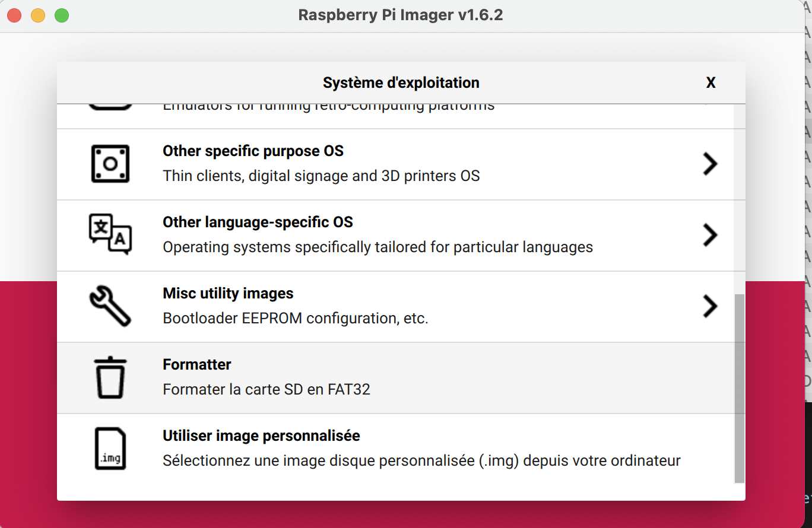The image size is (812, 528).
Task: Click the trash can icon for Formatter
Action: pos(110,378)
